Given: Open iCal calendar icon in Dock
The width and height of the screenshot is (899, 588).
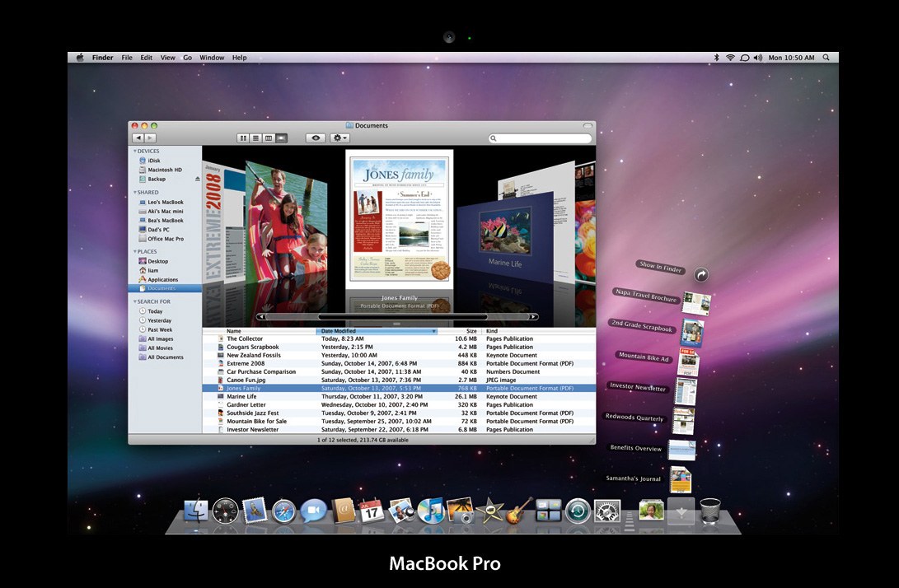Looking at the screenshot, I should [372, 510].
